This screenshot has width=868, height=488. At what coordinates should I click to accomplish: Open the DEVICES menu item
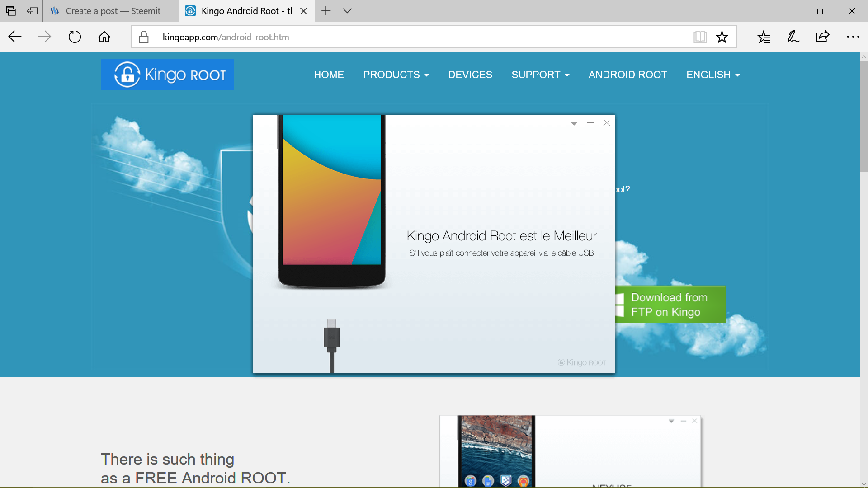470,75
